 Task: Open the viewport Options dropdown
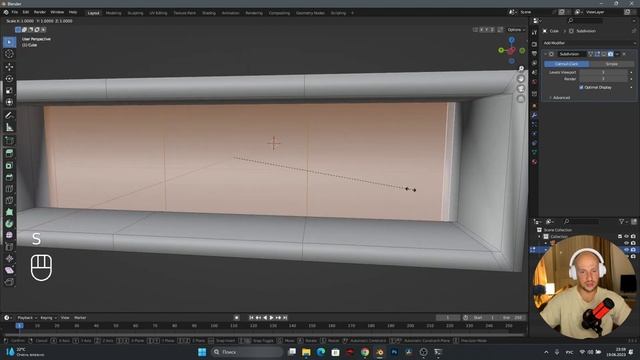click(x=516, y=30)
